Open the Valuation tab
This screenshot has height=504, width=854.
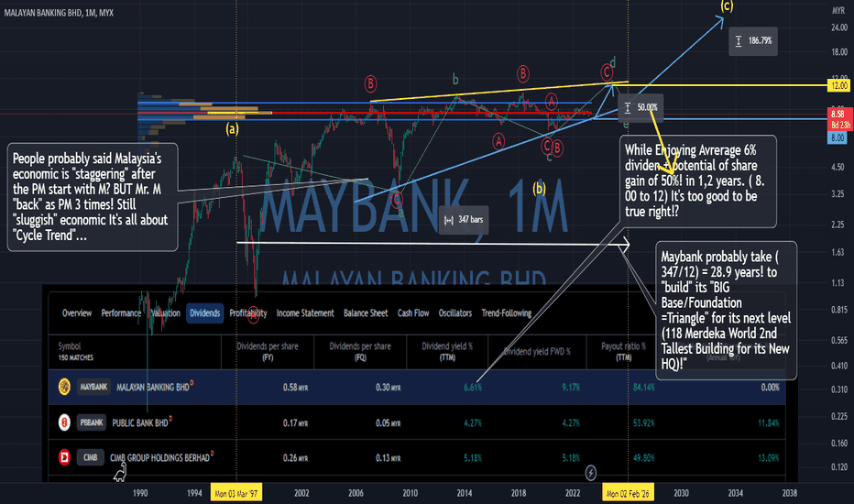click(x=165, y=313)
